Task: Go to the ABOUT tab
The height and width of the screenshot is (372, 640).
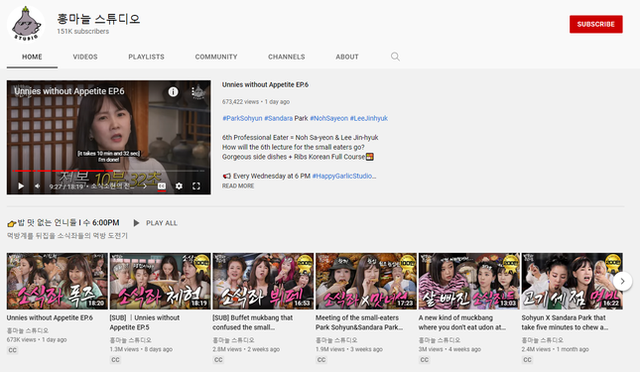Action: (347, 57)
